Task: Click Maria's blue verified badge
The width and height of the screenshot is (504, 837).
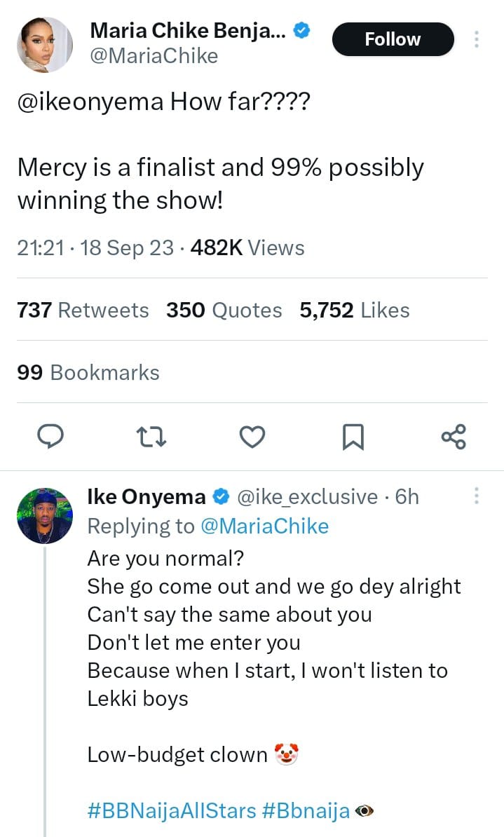Action: (x=302, y=30)
